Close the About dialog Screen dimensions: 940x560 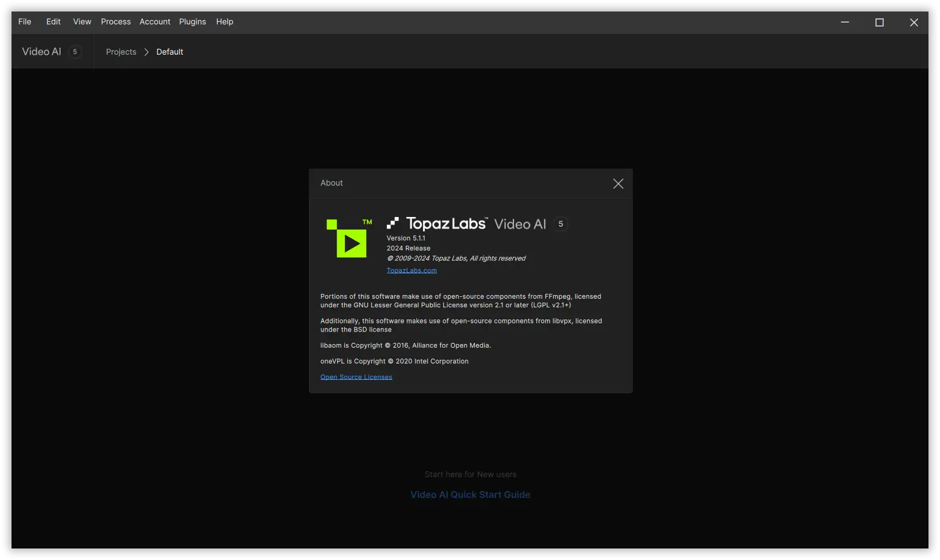point(618,184)
